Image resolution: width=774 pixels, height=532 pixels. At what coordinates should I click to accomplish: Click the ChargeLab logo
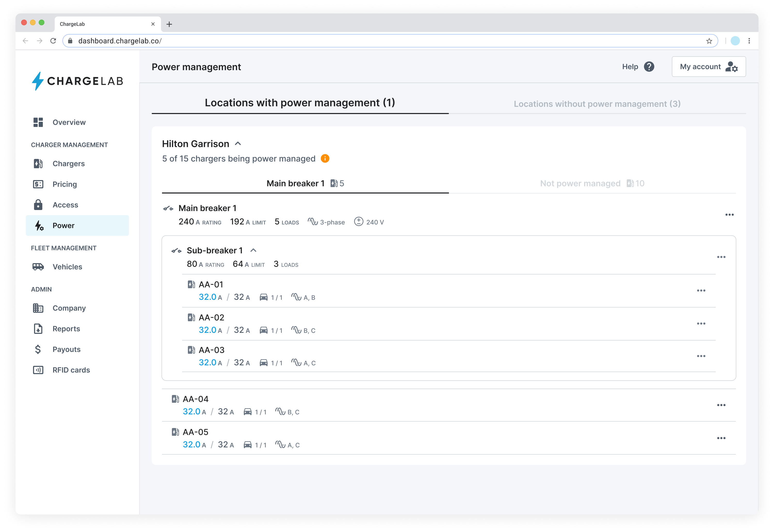pyautogui.click(x=77, y=81)
